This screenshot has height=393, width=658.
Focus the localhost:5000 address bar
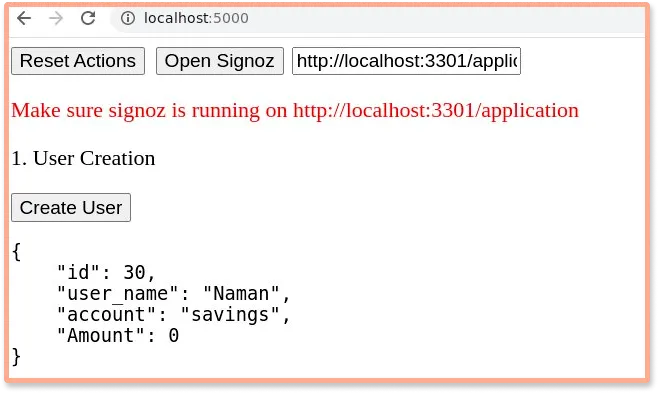(378, 18)
